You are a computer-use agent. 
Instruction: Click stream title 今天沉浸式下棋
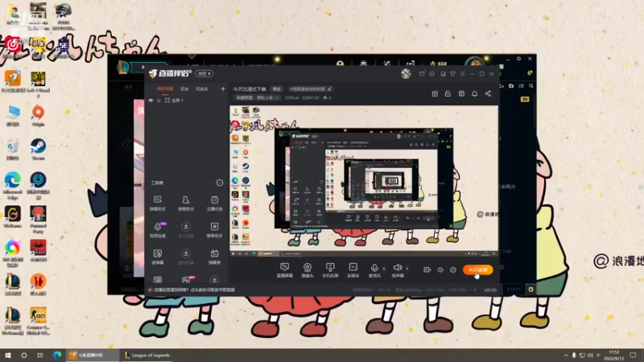coord(250,89)
